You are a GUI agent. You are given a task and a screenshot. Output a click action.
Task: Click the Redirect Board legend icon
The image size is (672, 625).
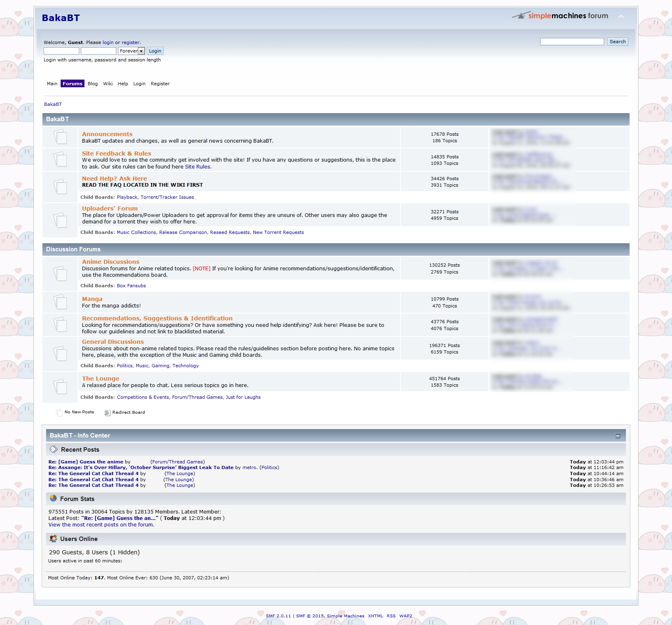107,412
